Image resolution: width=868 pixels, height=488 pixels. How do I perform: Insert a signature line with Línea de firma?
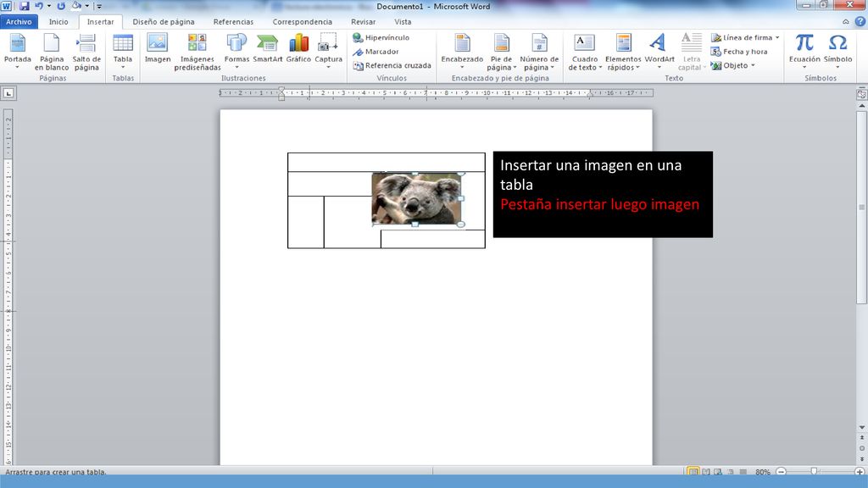(742, 37)
